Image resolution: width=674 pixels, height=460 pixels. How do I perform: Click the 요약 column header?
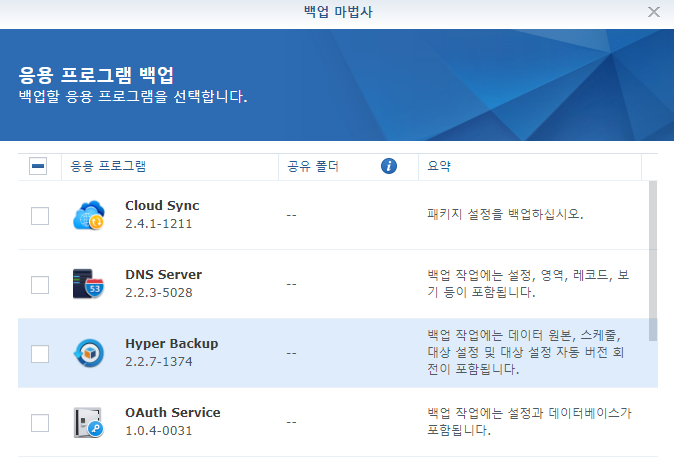[x=530, y=166]
